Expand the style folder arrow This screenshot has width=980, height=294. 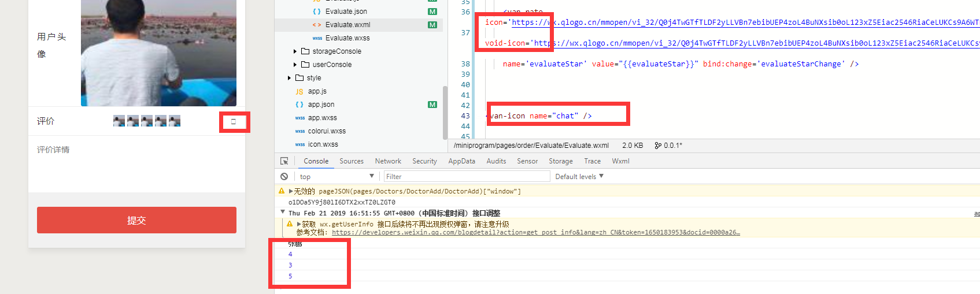pos(289,78)
